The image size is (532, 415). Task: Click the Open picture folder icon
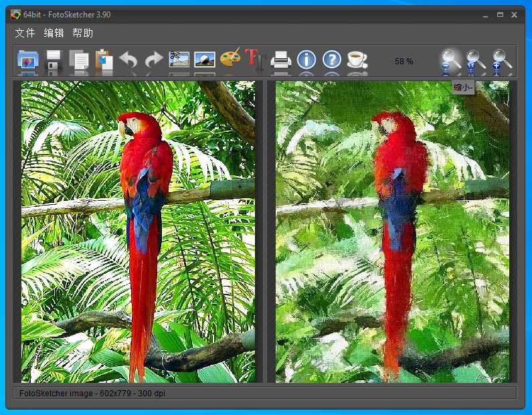pos(28,60)
